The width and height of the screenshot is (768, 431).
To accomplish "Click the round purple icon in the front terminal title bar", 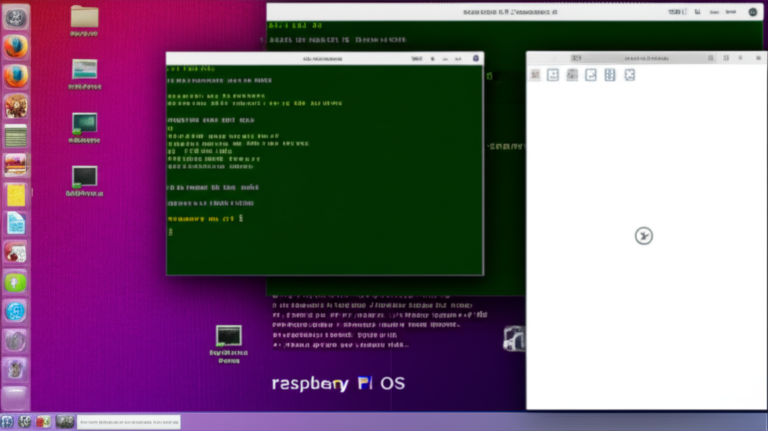I will pyautogui.click(x=476, y=58).
